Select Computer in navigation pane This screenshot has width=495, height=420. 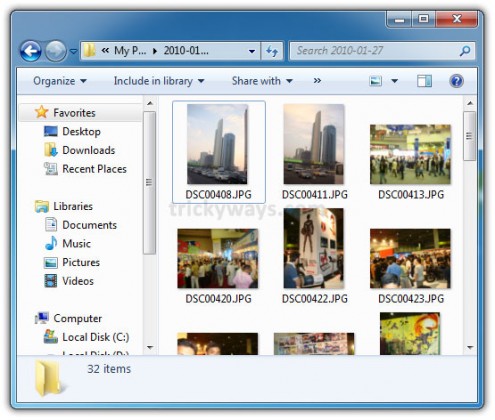pyautogui.click(x=78, y=318)
